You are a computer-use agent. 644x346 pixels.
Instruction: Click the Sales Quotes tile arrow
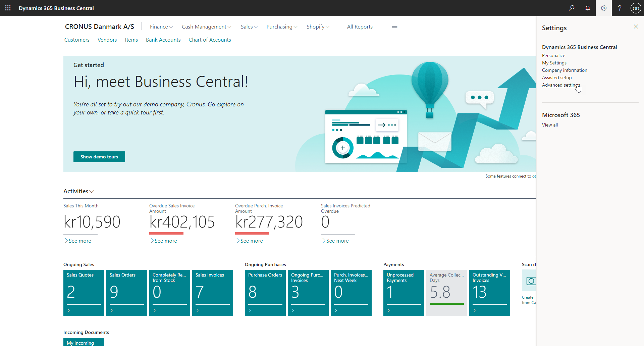[x=69, y=310]
